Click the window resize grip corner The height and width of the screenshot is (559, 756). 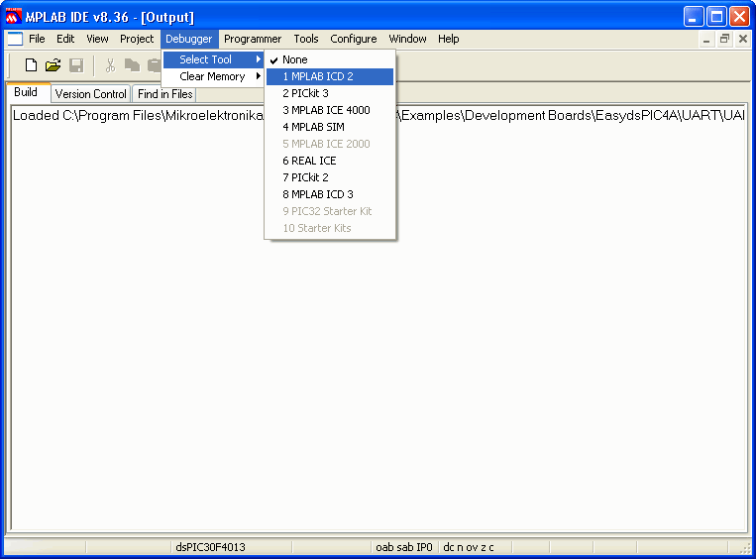pos(746,548)
